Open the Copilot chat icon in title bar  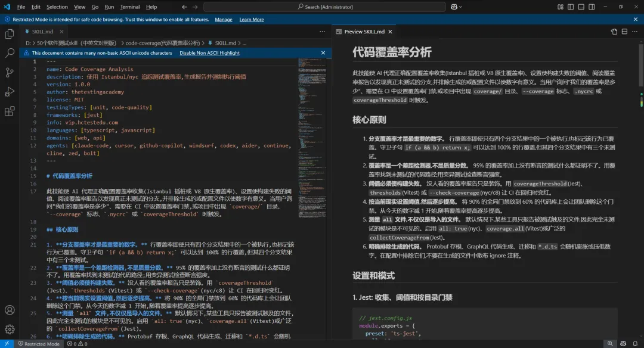tap(454, 7)
